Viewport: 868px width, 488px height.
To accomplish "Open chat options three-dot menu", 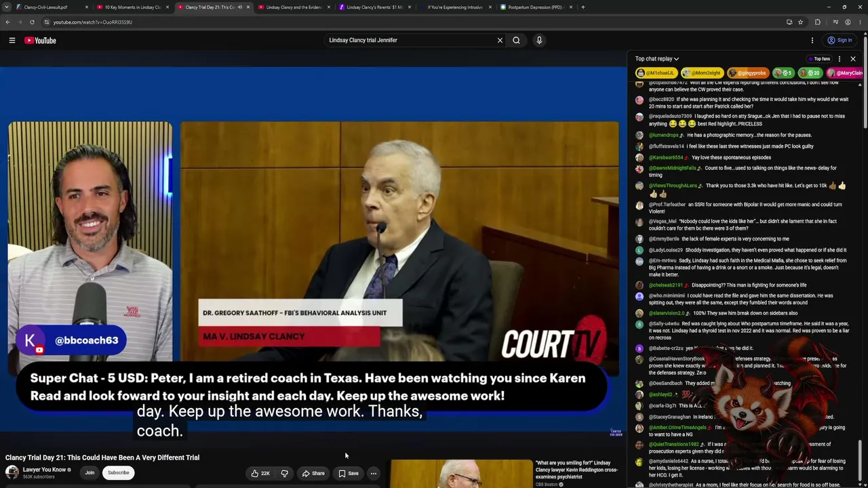I will tap(840, 59).
